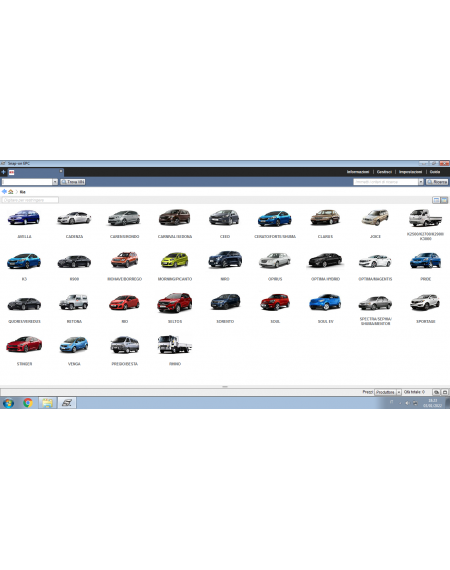Click the volume icon in the system tray
Viewport: 450px width, 570px height.
[407, 403]
